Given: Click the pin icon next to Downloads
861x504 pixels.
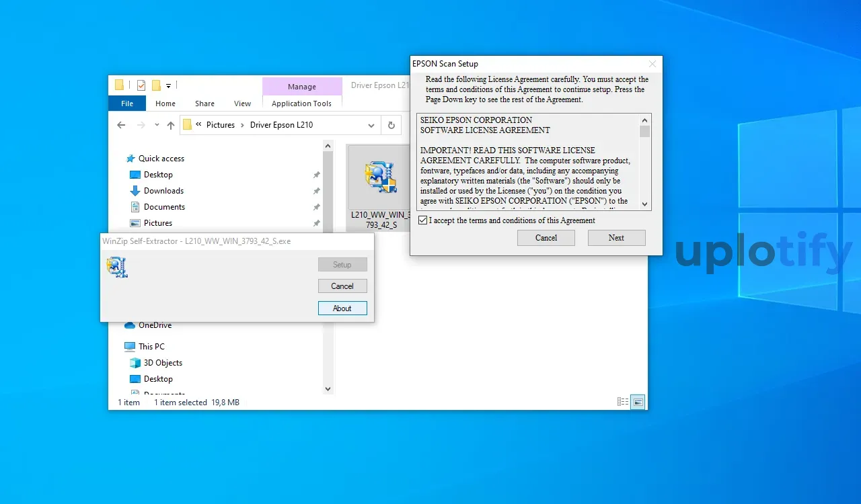Looking at the screenshot, I should pyautogui.click(x=316, y=191).
